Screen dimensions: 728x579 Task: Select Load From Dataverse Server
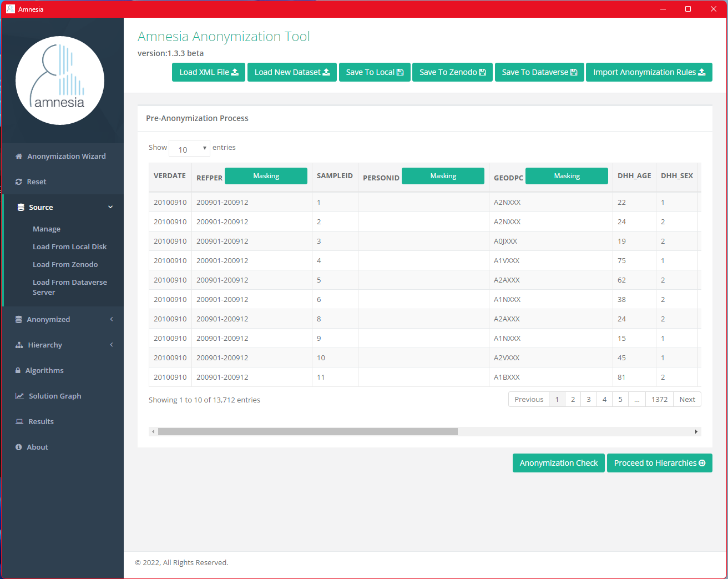pos(70,288)
